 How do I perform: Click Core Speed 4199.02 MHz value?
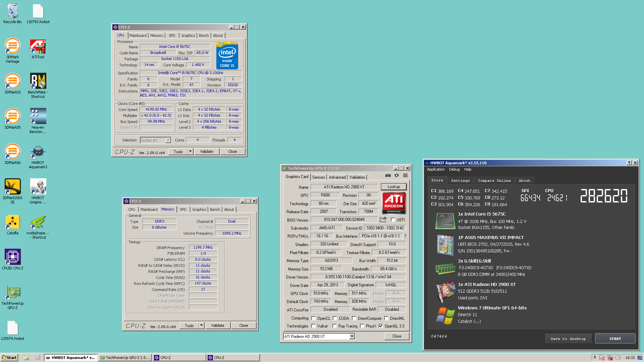[x=156, y=109]
